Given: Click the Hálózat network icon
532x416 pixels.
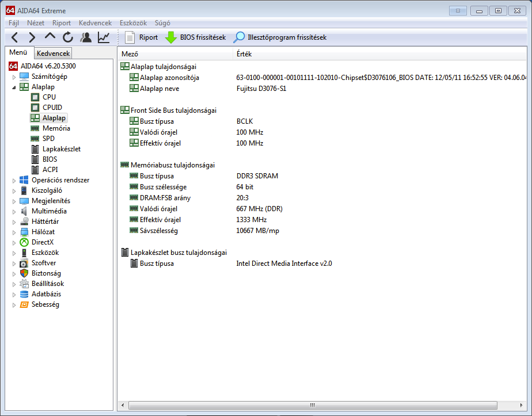Looking at the screenshot, I should 24,232.
